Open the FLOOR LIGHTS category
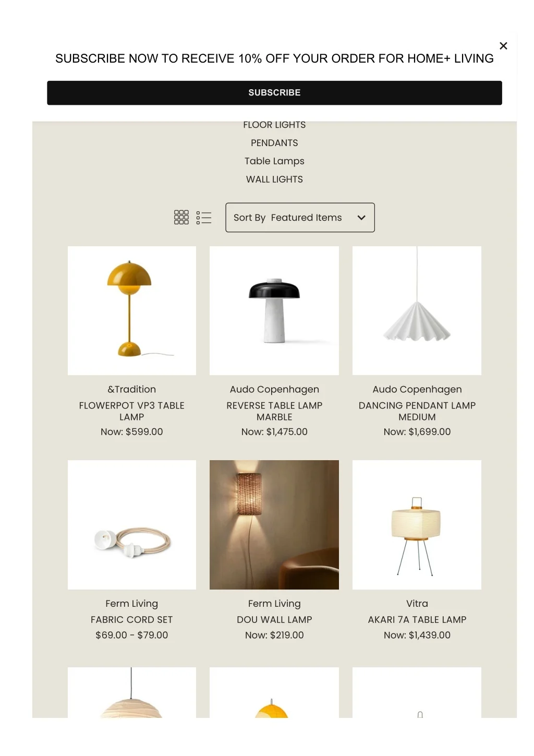The image size is (534, 756). (x=274, y=125)
